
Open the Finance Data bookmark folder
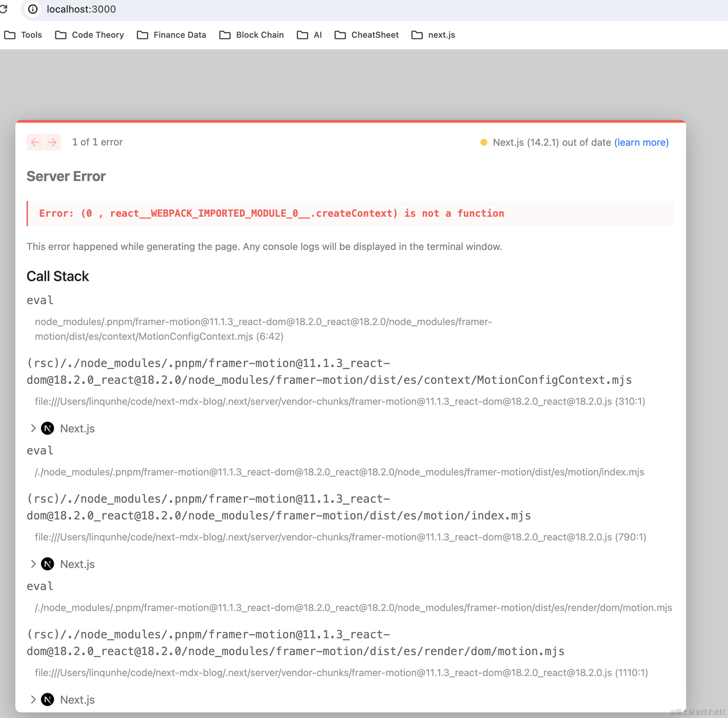pyautogui.click(x=172, y=35)
